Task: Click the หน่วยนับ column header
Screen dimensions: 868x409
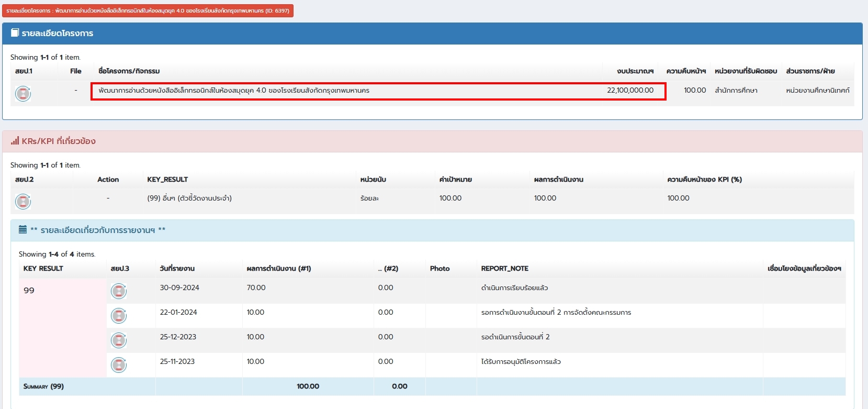Action: [373, 180]
